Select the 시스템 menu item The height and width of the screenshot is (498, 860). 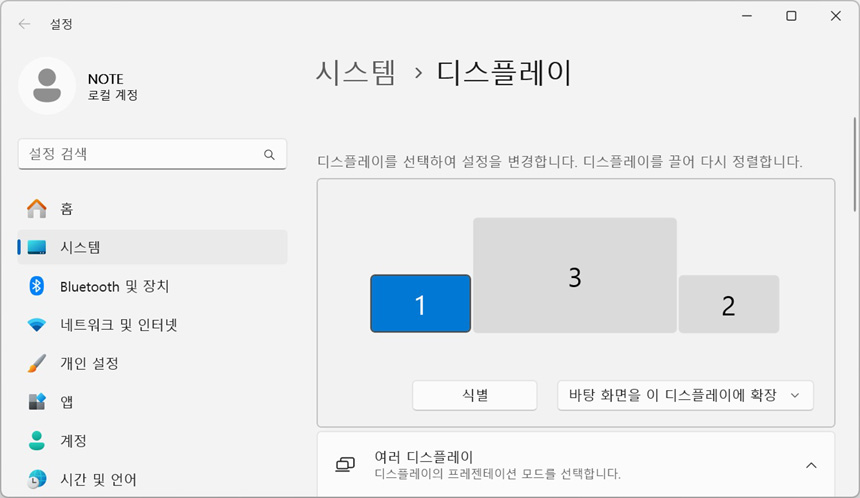152,247
